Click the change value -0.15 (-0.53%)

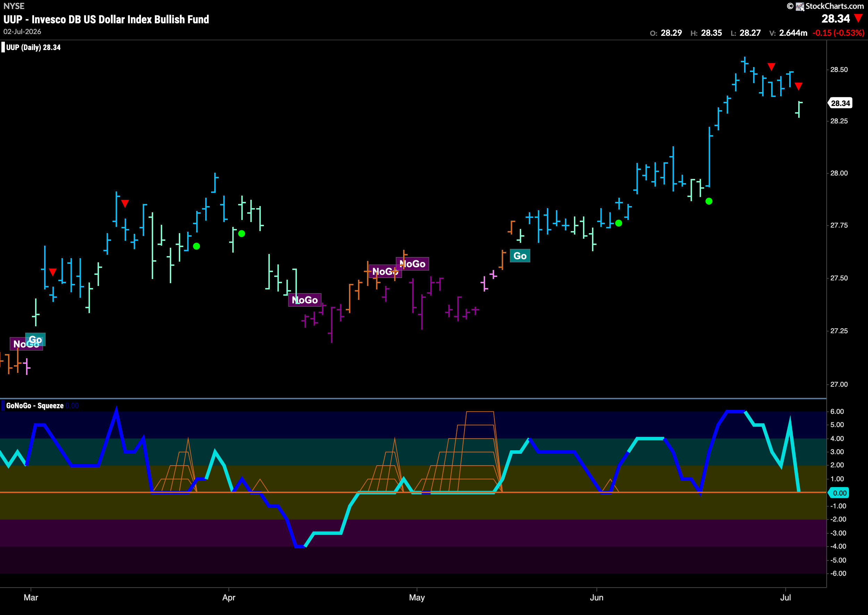[838, 33]
